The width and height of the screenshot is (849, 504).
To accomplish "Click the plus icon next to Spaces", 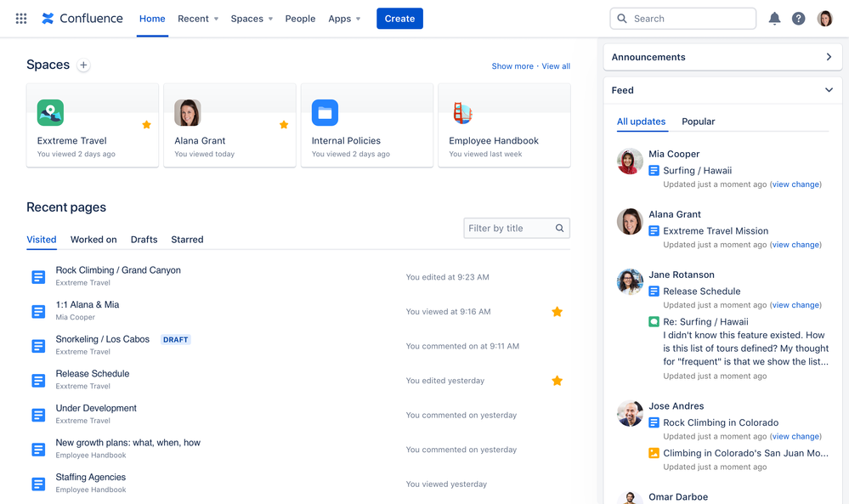I will point(83,65).
